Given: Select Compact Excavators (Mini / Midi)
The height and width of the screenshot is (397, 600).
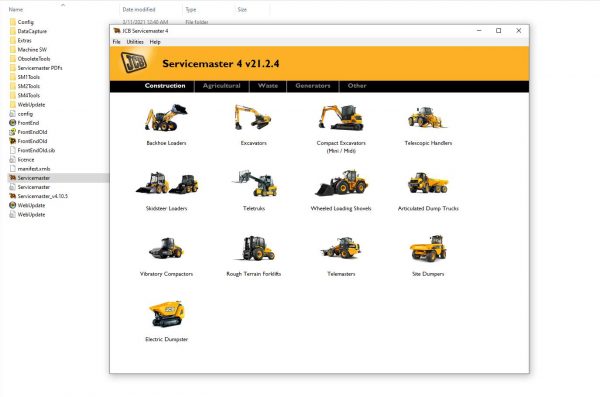Looking at the screenshot, I should click(x=341, y=128).
